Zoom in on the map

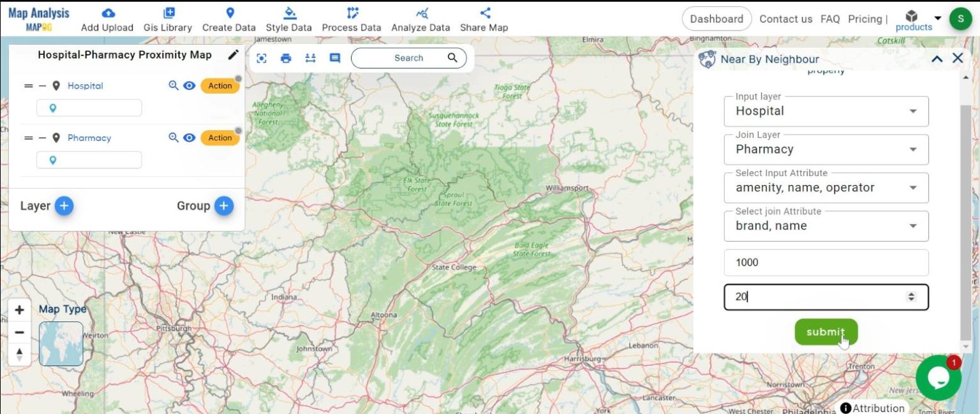(x=19, y=311)
